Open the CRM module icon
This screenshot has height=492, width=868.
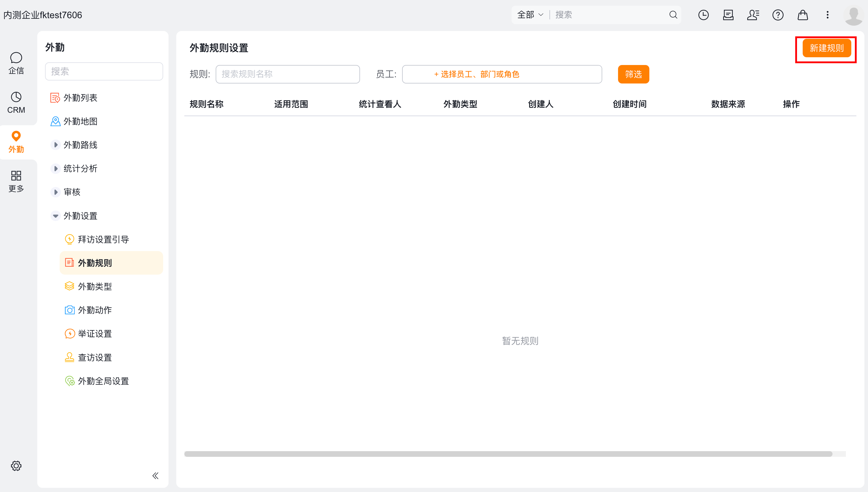(x=16, y=97)
